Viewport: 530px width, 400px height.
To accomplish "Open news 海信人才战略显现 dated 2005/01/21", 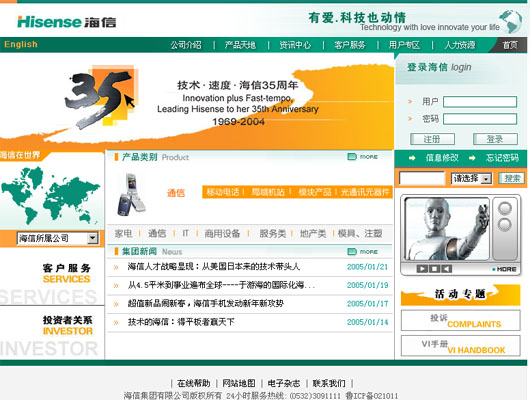I will [214, 266].
